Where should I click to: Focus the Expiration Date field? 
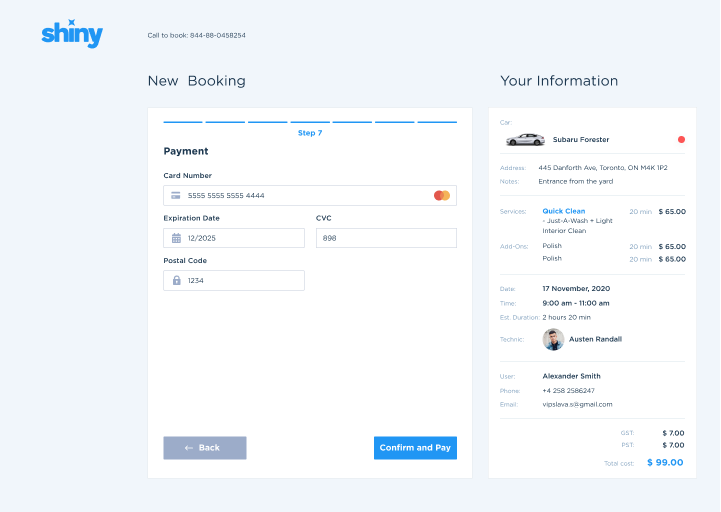[x=234, y=238]
